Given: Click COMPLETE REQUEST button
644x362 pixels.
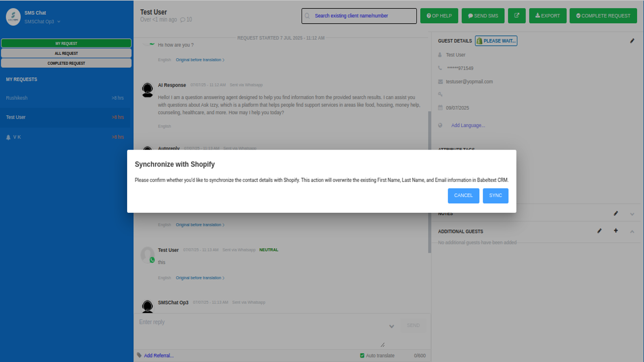Looking at the screenshot, I should coord(603,16).
